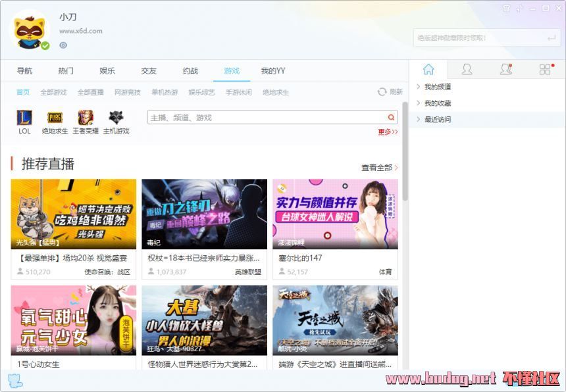Click the skin shirt icon in title bar

point(506,9)
